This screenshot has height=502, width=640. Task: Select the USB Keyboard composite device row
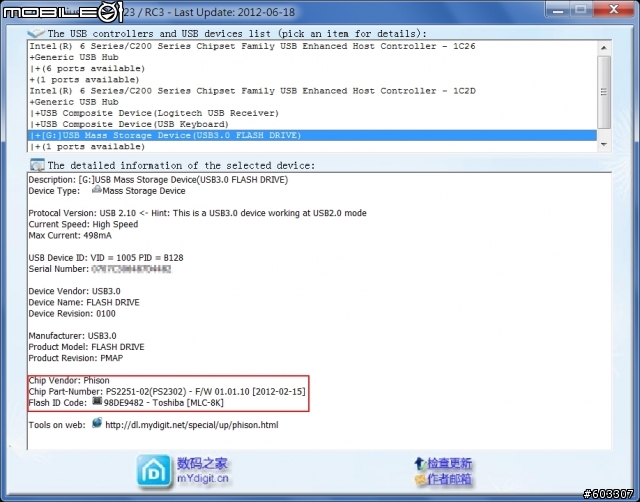(312, 124)
